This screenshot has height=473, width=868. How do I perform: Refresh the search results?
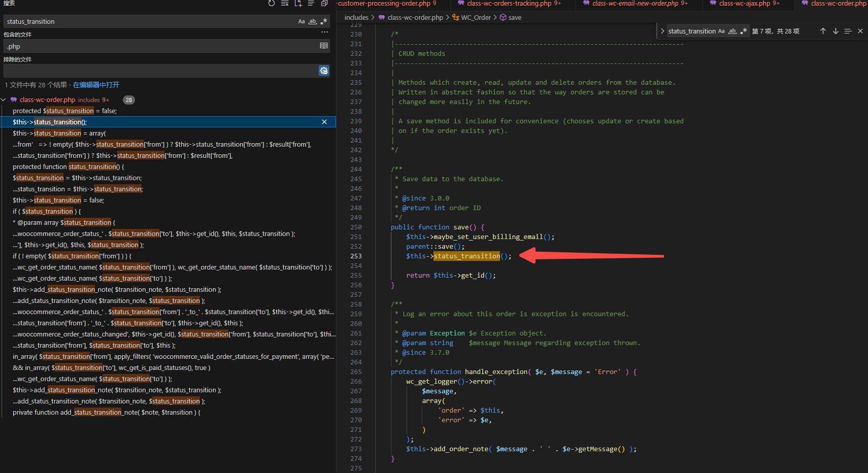tap(272, 4)
